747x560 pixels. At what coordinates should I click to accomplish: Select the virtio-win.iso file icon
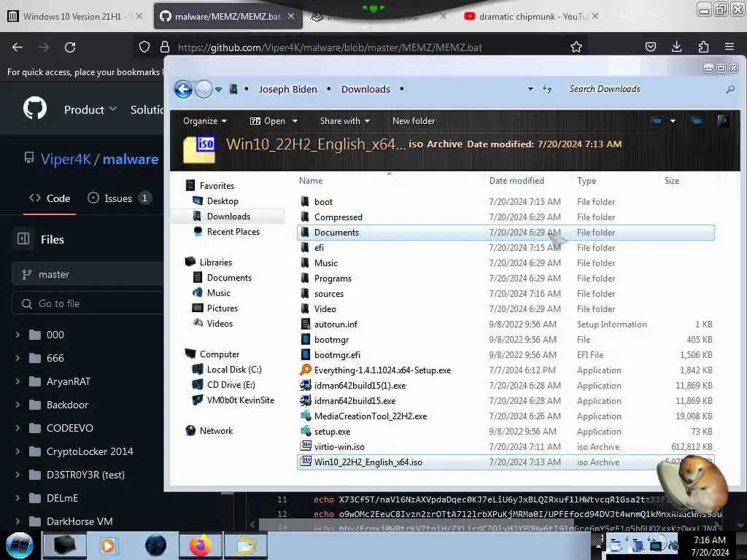(306, 446)
